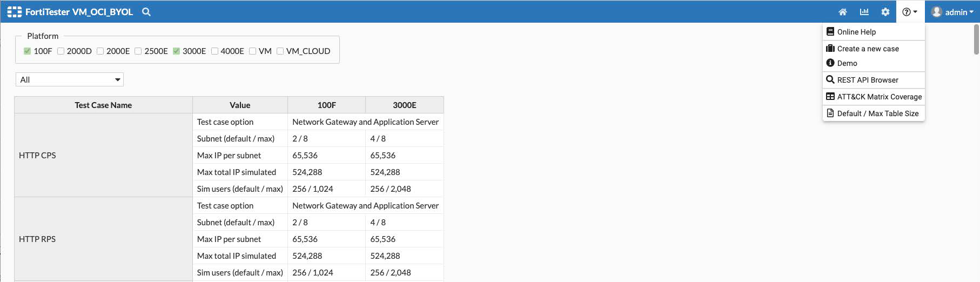Viewport: 980px width, 282px height.
Task: Click the FortiTester logo icon
Action: pyautogui.click(x=15, y=12)
